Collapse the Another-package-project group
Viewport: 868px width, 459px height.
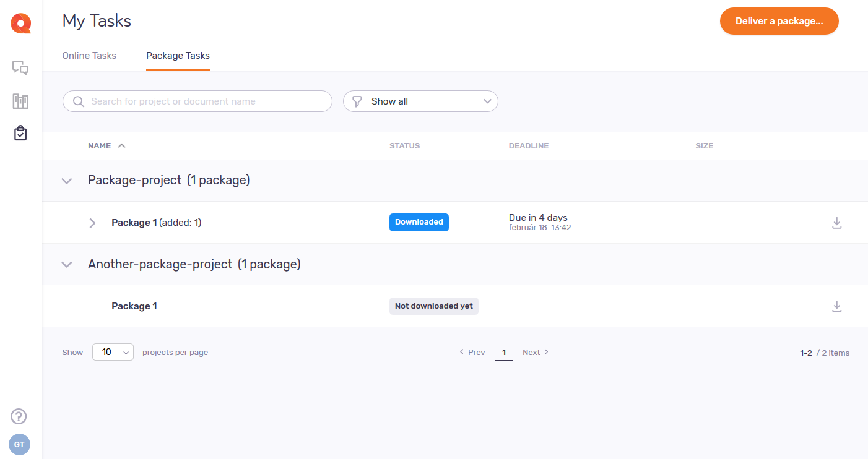[x=67, y=264]
